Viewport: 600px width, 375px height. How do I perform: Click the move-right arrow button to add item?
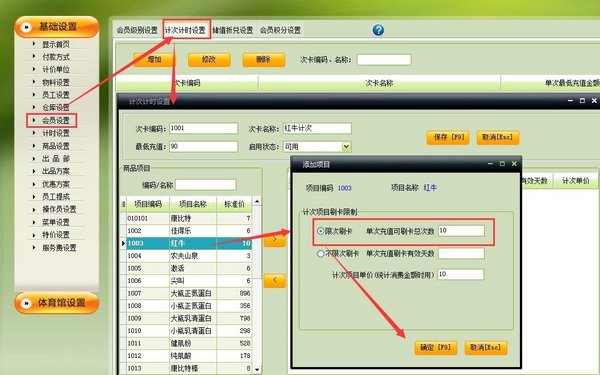pyautogui.click(x=274, y=240)
